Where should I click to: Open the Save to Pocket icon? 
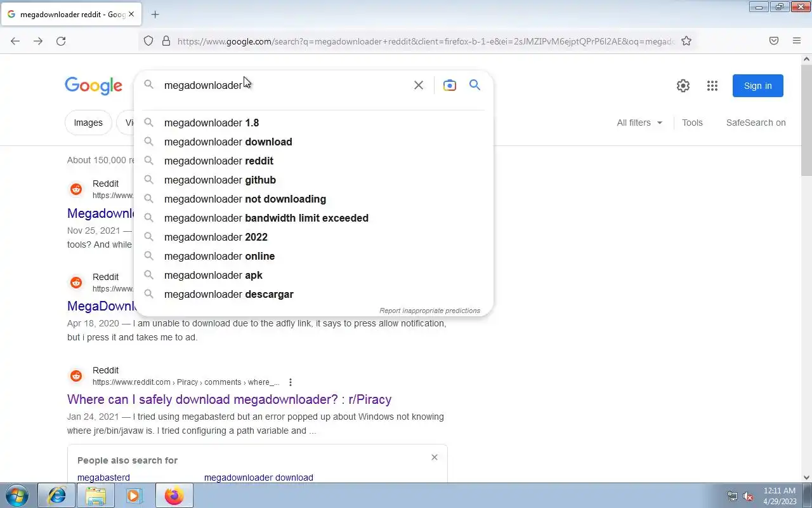pyautogui.click(x=774, y=41)
